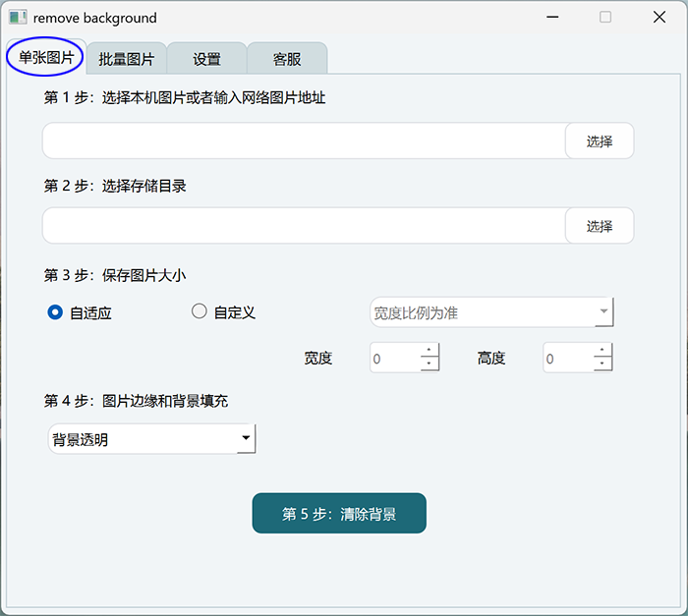Click the 第 1 步 instruction label

click(185, 97)
